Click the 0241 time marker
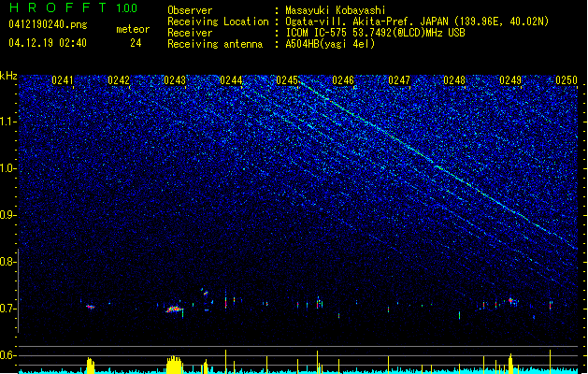 pyautogui.click(x=63, y=80)
